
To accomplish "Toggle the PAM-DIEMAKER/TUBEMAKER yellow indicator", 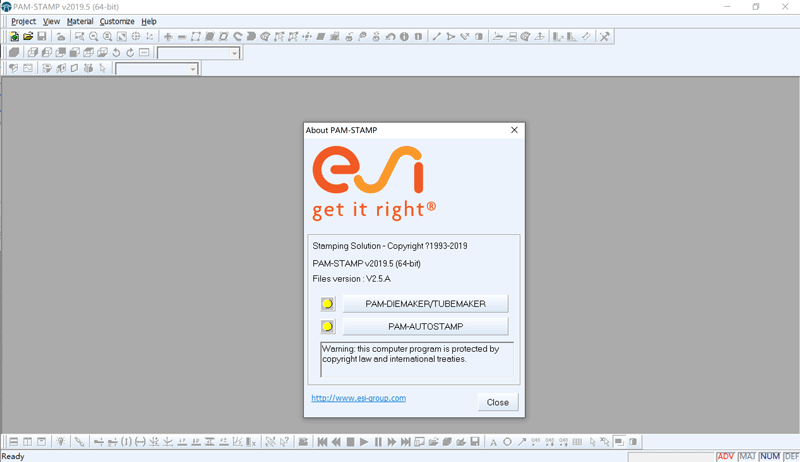I will 328,304.
